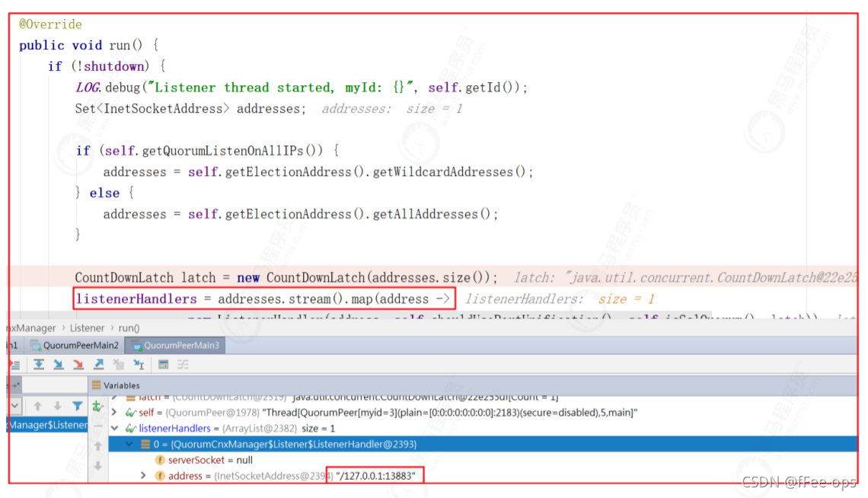Click the xManager breadcrumb item

[31, 328]
